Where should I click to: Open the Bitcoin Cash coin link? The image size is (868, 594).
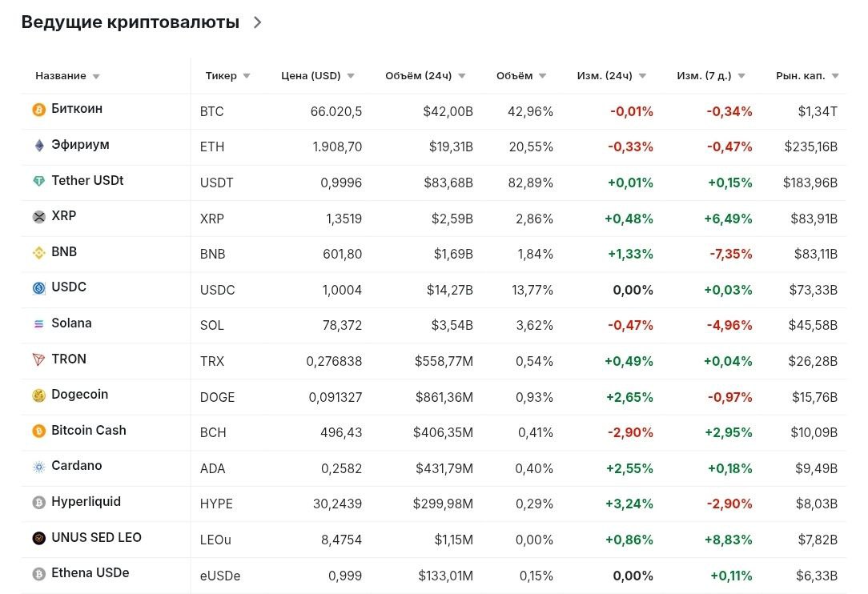[x=88, y=431]
